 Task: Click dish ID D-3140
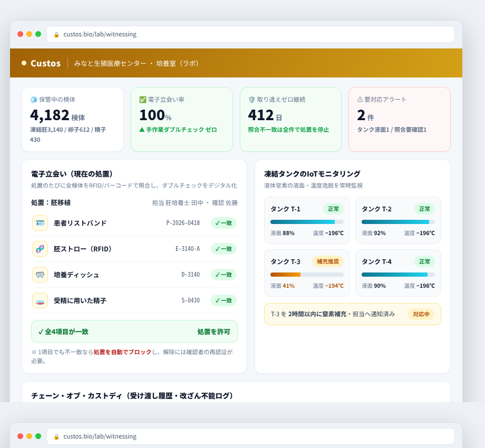(x=190, y=275)
